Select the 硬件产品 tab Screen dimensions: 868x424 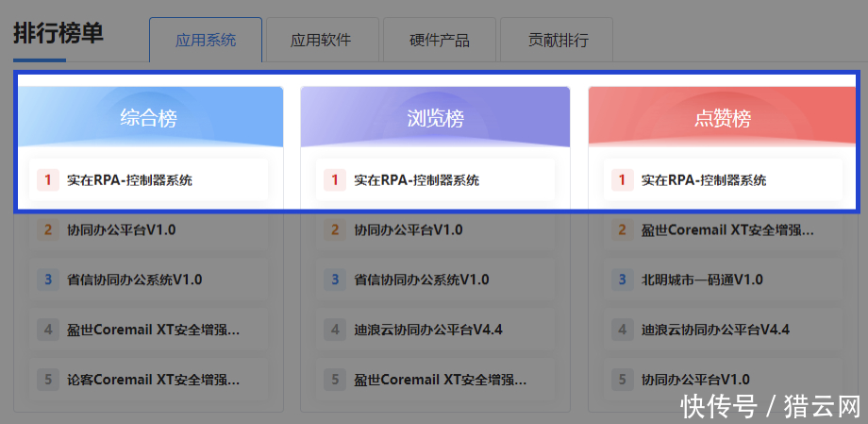[439, 41]
